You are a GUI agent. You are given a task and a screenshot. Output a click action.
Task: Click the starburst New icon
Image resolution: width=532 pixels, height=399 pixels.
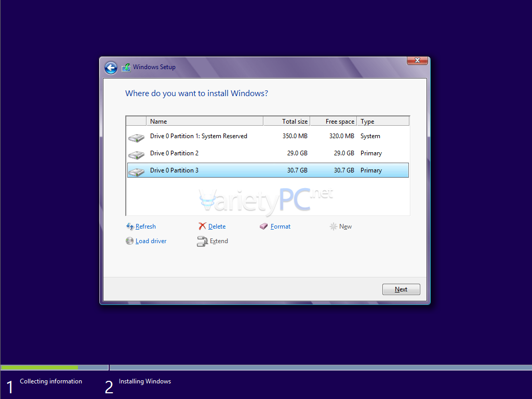click(333, 227)
